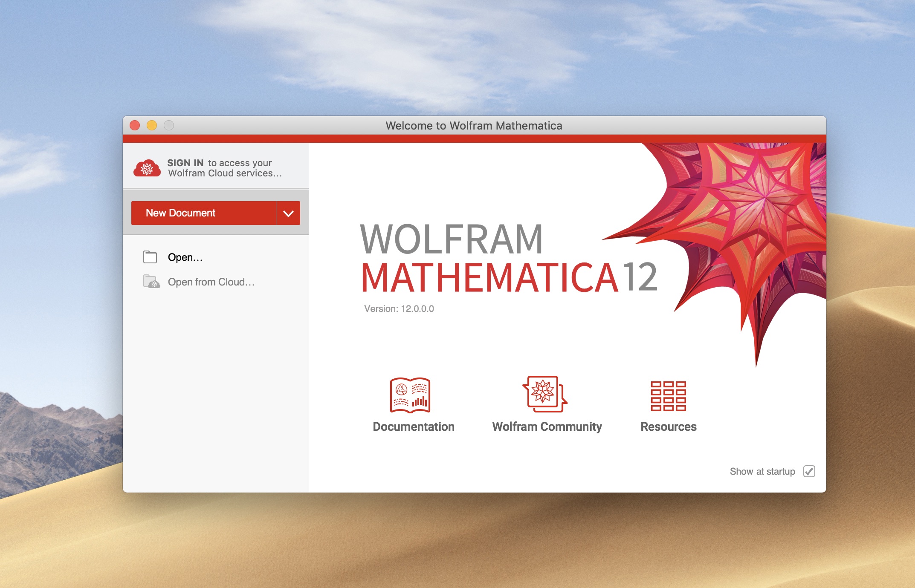Minimize the Welcome window with yellow button

click(152, 125)
